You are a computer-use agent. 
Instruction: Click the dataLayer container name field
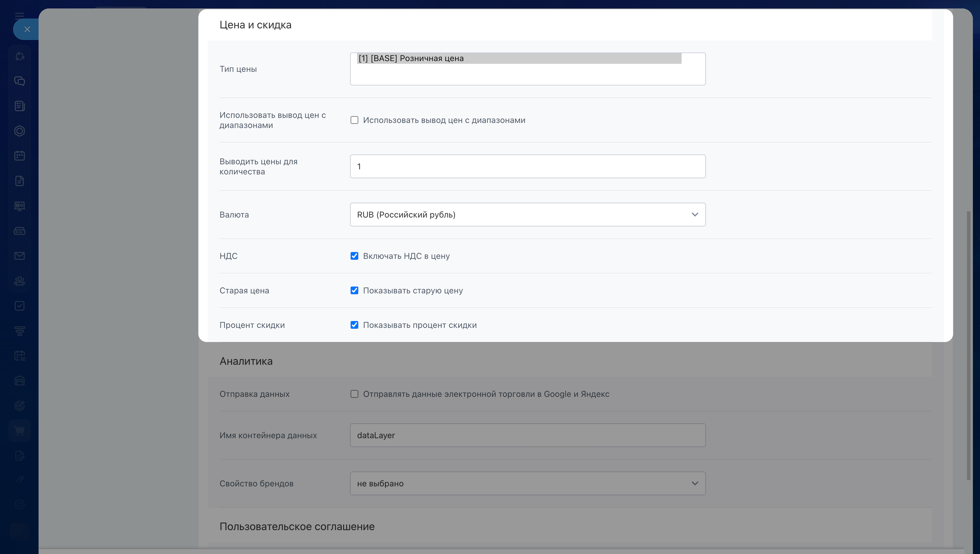[528, 435]
